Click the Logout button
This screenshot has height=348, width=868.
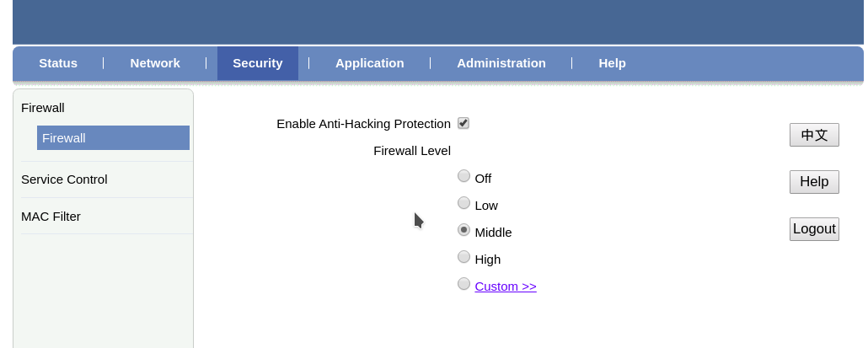[x=814, y=229]
